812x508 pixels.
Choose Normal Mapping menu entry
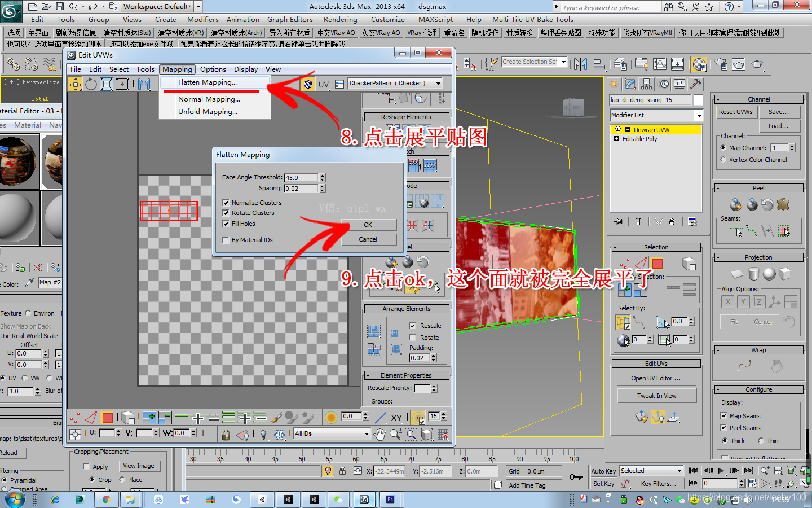click(x=209, y=99)
